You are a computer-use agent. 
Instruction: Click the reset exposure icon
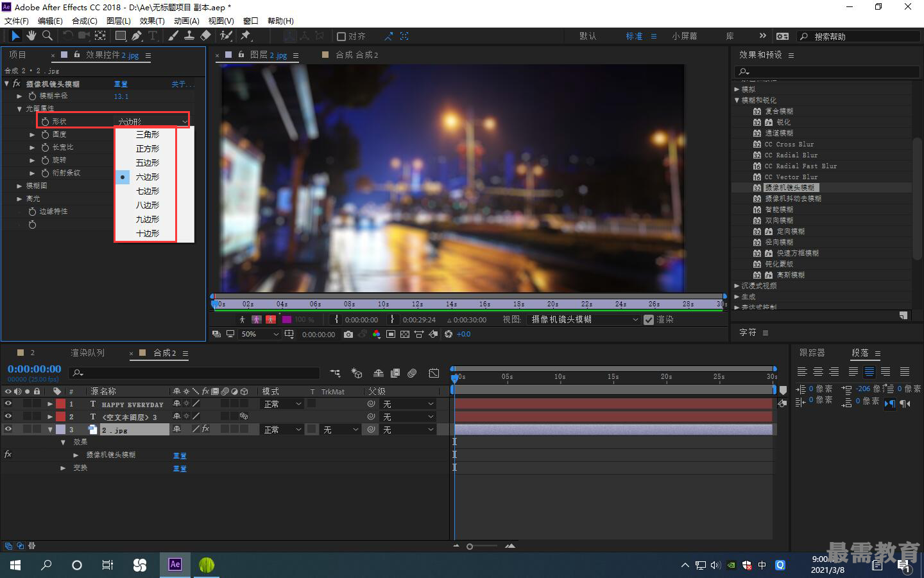449,334
